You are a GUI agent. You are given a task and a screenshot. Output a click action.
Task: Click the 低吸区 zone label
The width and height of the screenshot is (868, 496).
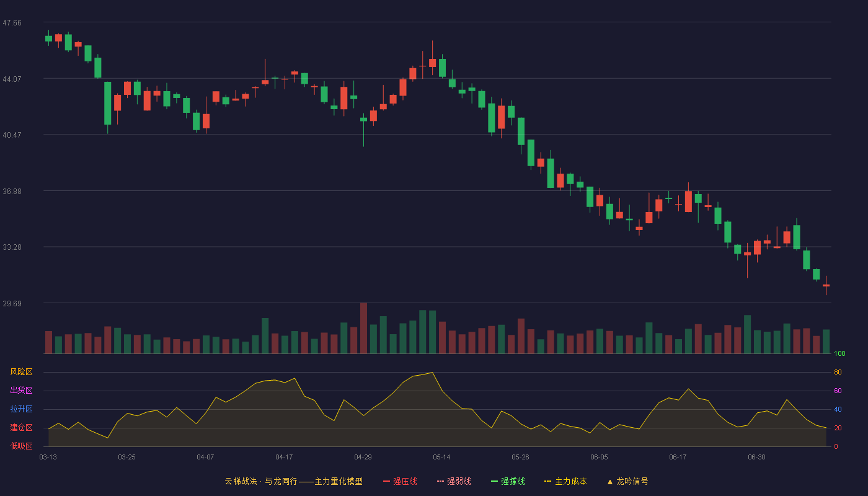(21, 446)
